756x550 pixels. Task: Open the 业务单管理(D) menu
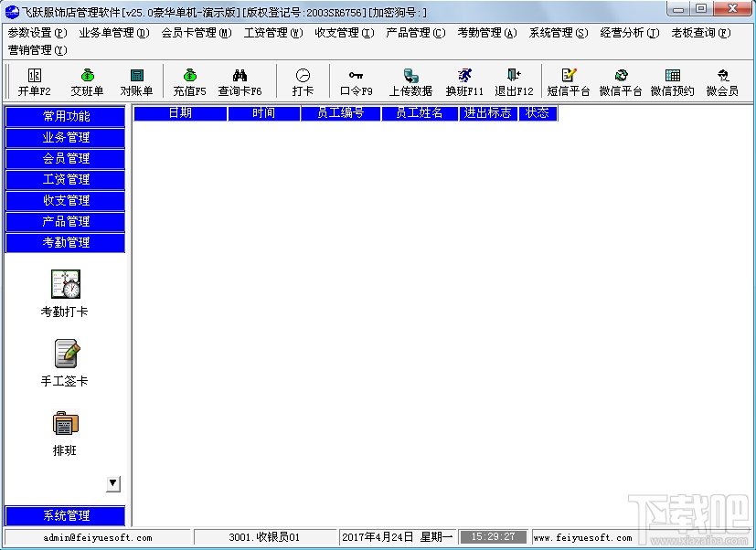[x=114, y=33]
